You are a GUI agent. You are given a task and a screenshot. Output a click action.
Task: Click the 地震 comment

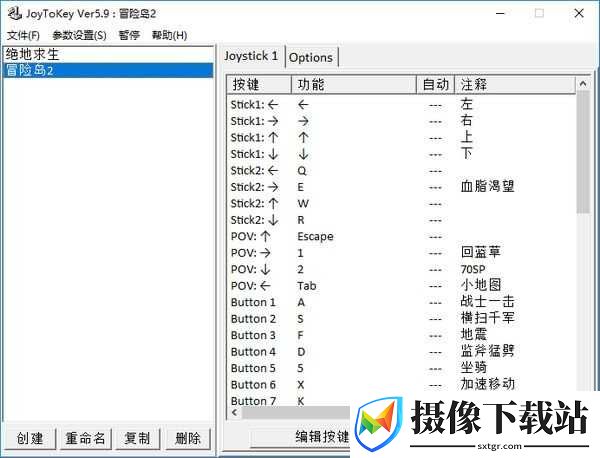pos(474,334)
